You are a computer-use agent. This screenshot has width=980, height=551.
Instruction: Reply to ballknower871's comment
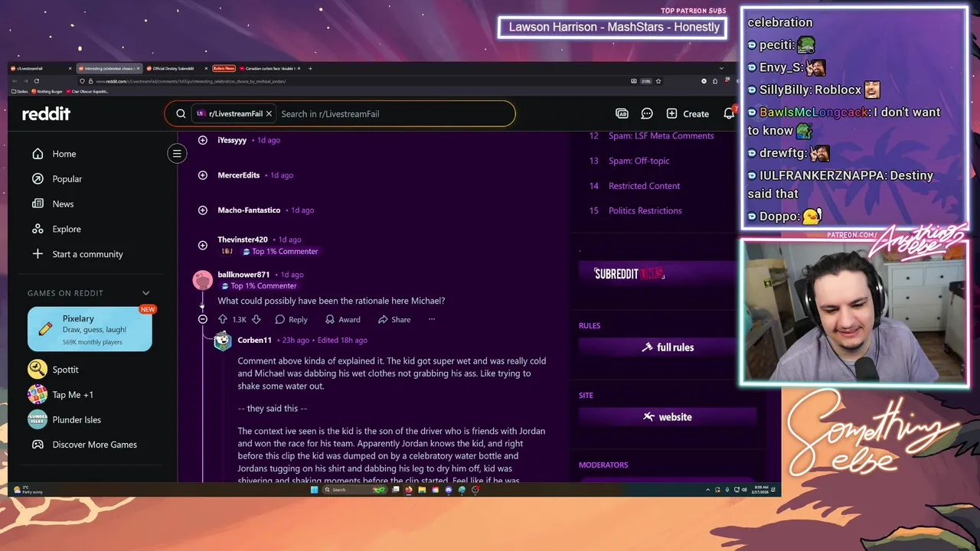[x=291, y=319]
